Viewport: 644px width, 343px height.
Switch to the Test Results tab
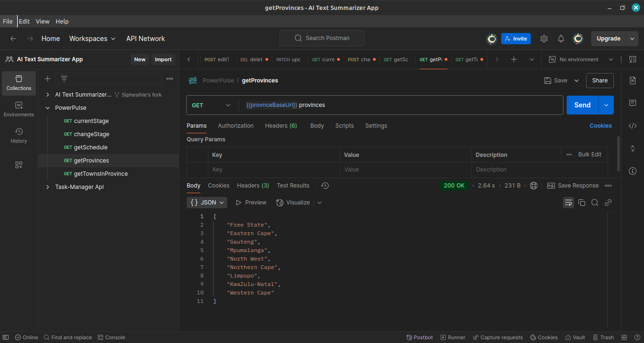pos(293,186)
